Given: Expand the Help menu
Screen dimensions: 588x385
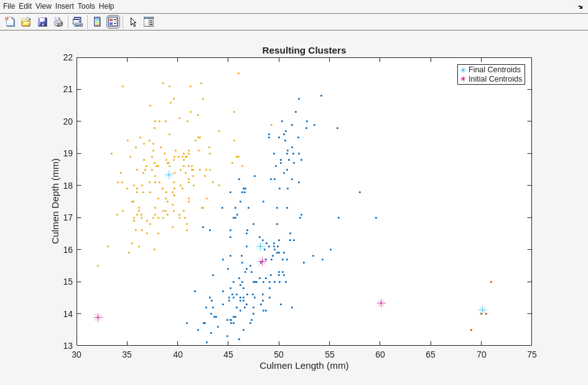Looking at the screenshot, I should [x=106, y=6].
